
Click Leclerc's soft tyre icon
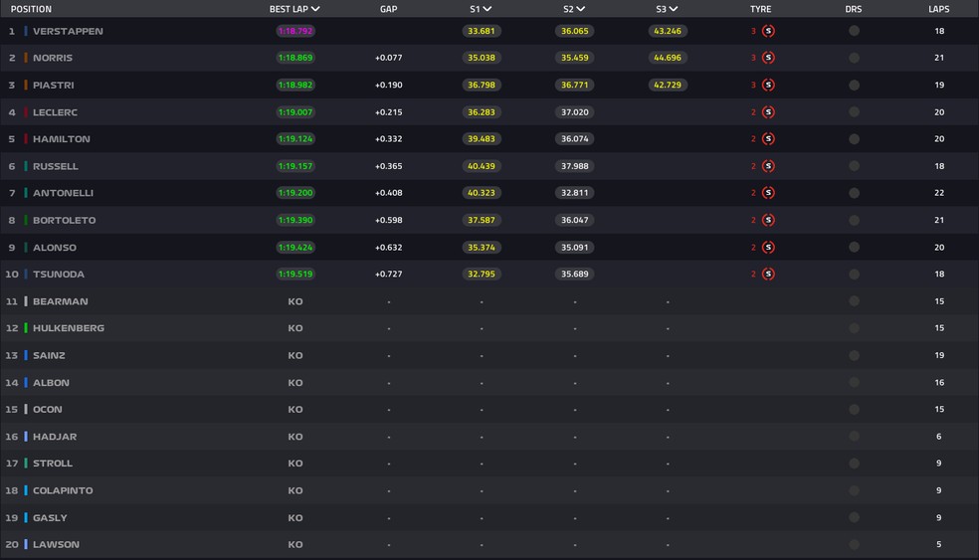[x=768, y=112]
